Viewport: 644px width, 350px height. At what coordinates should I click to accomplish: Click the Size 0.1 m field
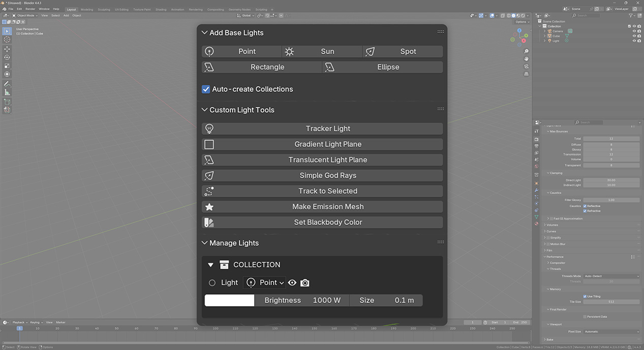click(386, 300)
